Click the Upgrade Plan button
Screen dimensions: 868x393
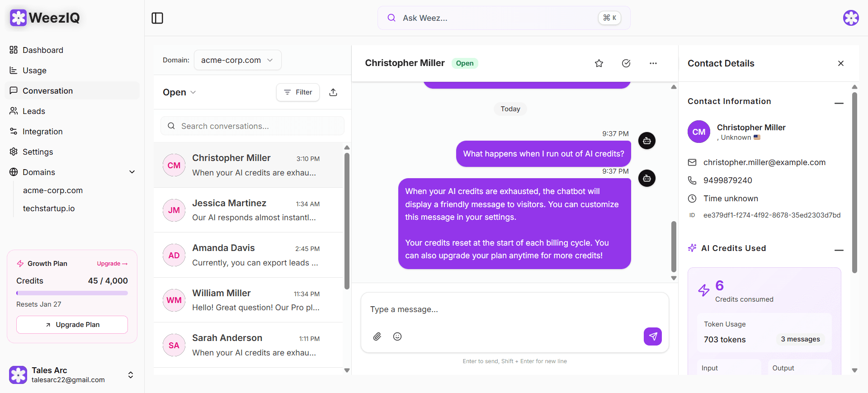point(72,325)
